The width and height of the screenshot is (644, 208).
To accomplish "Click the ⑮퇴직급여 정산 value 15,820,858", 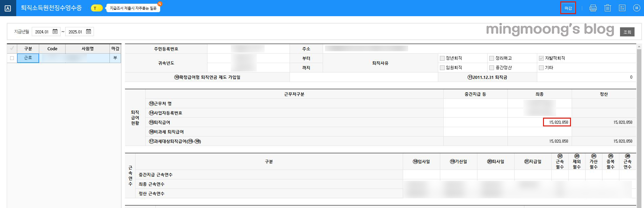I will pyautogui.click(x=604, y=122).
